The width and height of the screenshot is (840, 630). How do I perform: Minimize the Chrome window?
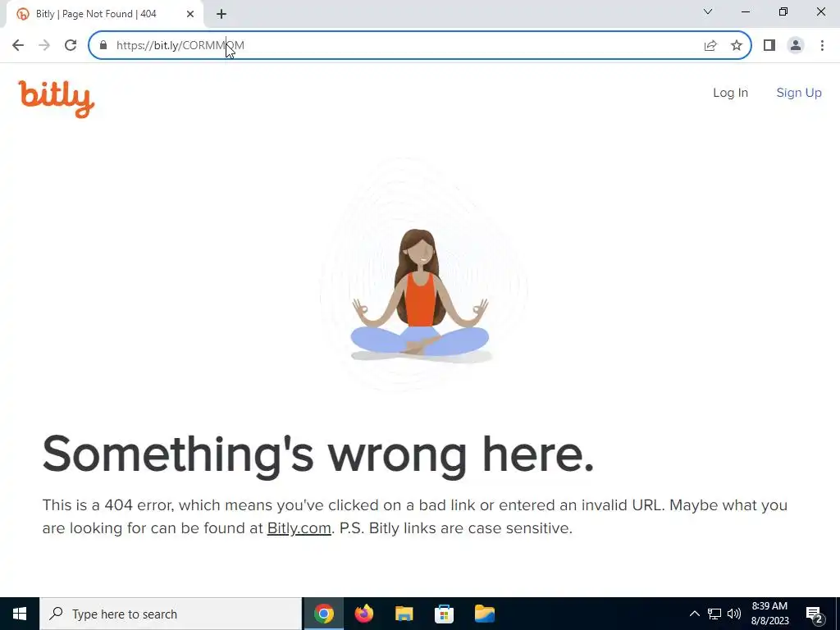(x=746, y=11)
